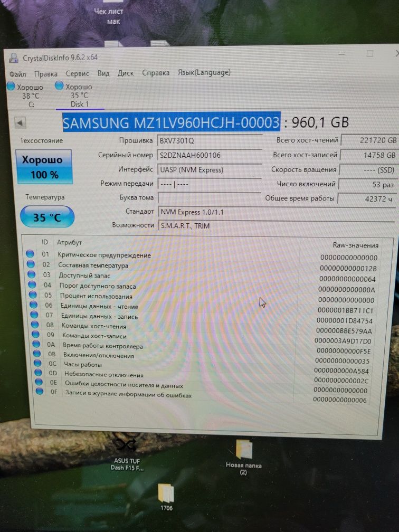The height and width of the screenshot is (532, 399).
Task: Open the Сервис menu
Action: pyautogui.click(x=78, y=73)
